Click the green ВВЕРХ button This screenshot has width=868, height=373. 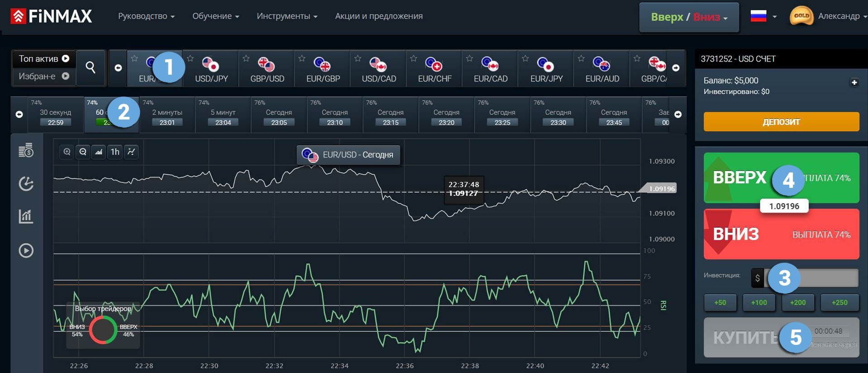coord(781,178)
